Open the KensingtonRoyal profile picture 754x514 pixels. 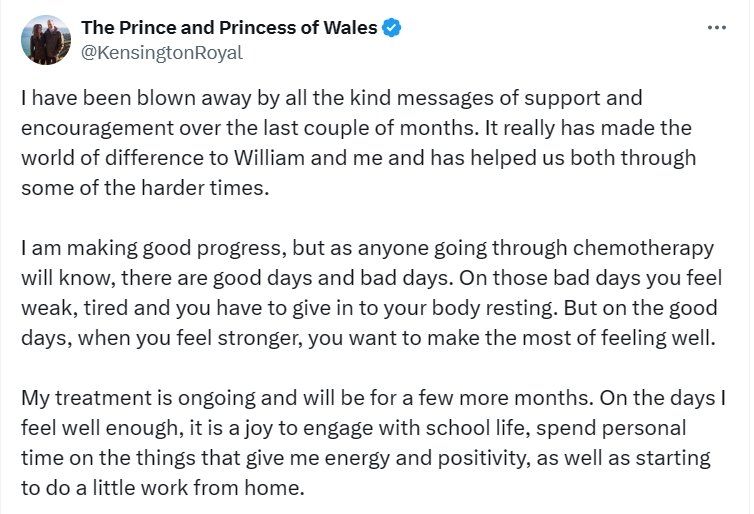46,40
